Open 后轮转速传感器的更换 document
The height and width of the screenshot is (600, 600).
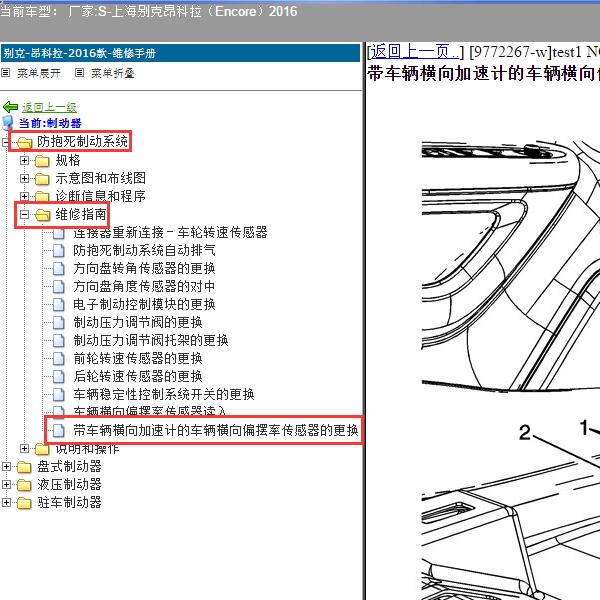pos(138,376)
